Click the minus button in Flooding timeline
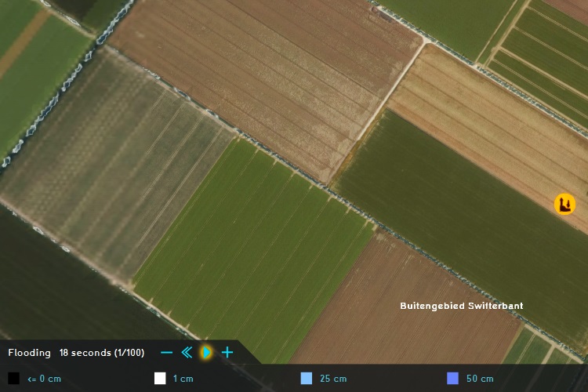The image size is (588, 392). click(x=166, y=353)
